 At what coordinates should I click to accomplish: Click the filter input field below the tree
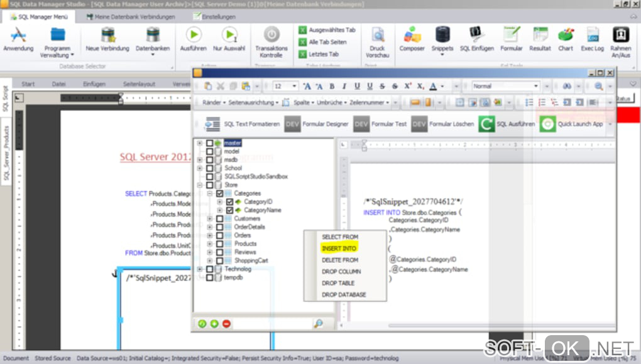pos(273,324)
